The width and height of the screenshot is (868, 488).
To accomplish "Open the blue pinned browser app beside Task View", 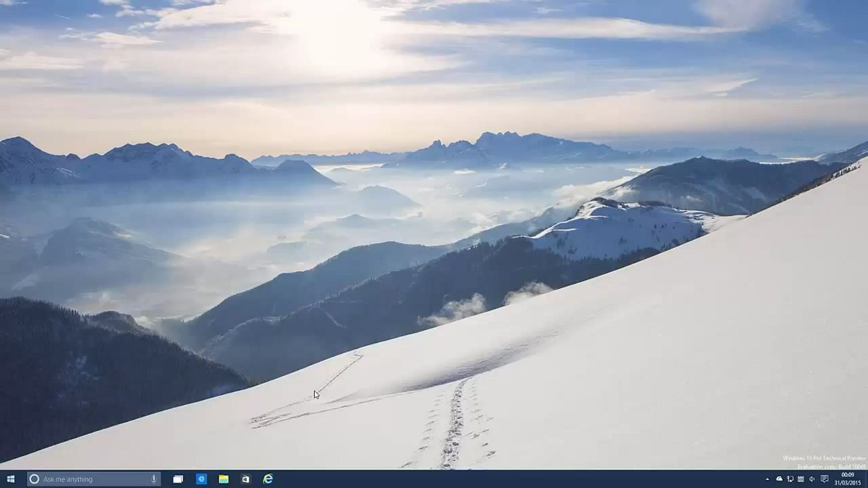I will (201, 479).
